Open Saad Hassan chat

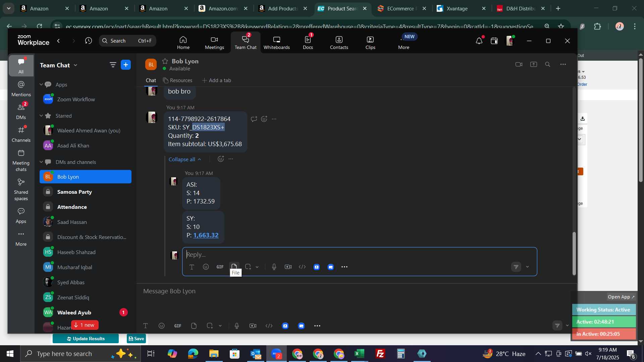pos(86,222)
